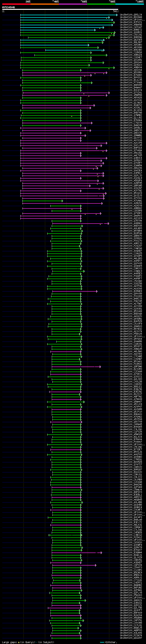Click the UniRef100_A9BKV4 label
Screen dimensions: 146x644
click(x=131, y=67)
